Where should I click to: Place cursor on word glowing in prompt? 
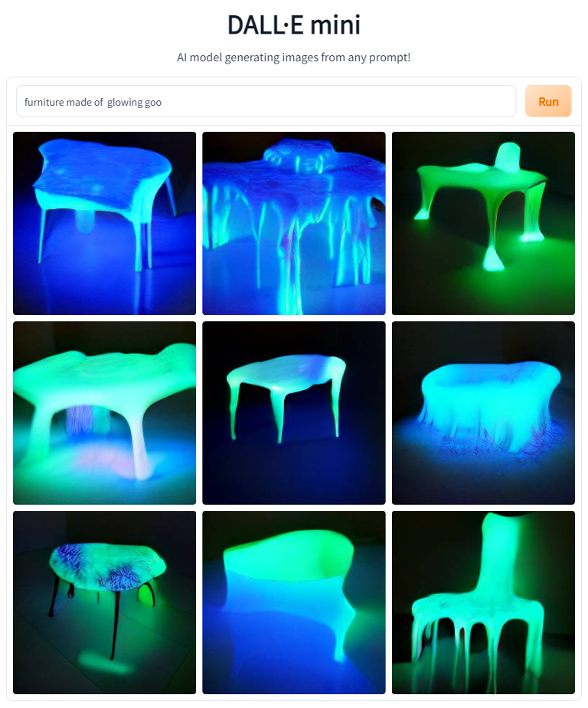click(x=125, y=103)
